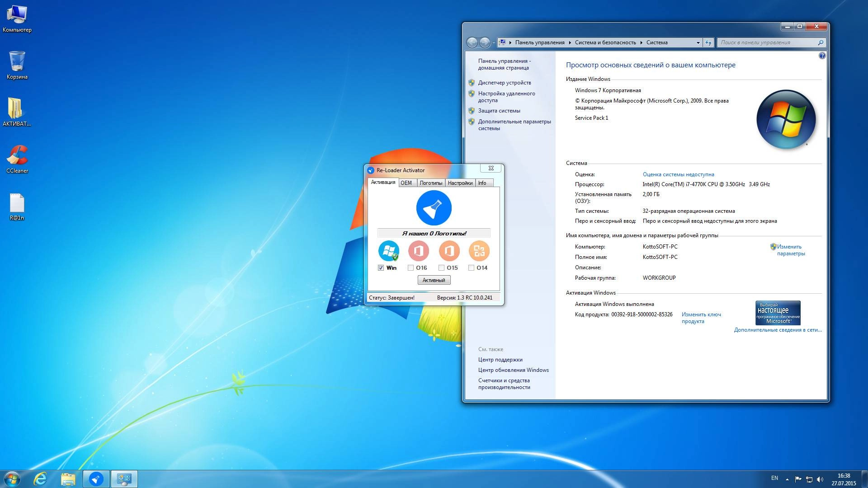Viewport: 868px width, 488px height.
Task: Select the АКТИВАТ... folder on desktop
Action: 17,112
